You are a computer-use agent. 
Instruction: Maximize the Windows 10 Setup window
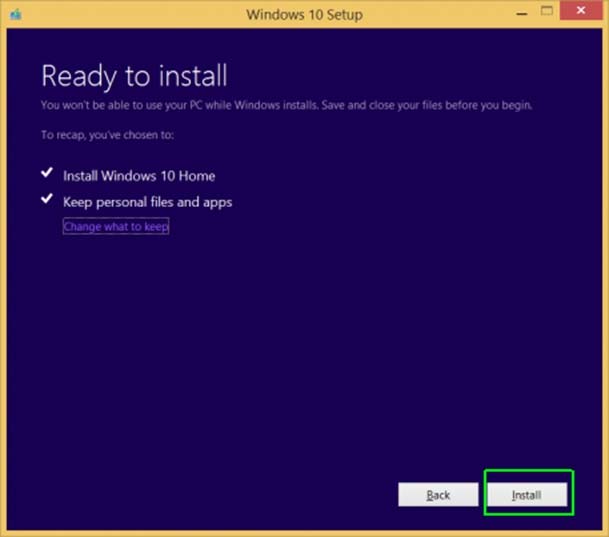point(547,11)
